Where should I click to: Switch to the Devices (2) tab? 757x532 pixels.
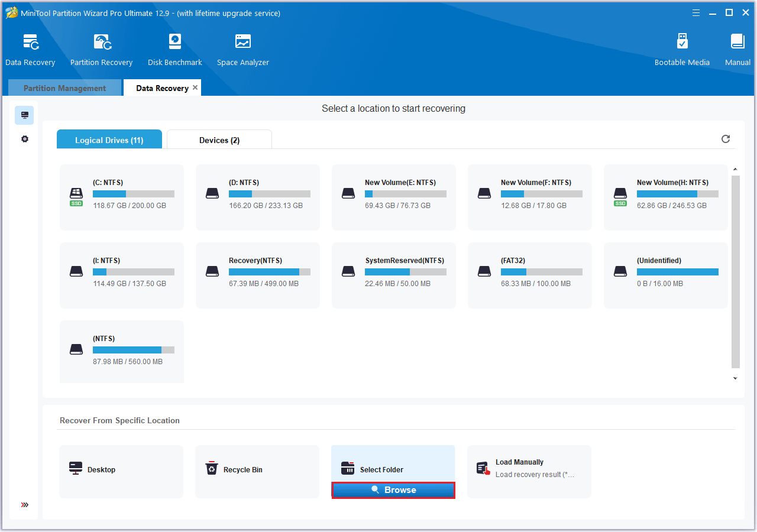tap(219, 140)
